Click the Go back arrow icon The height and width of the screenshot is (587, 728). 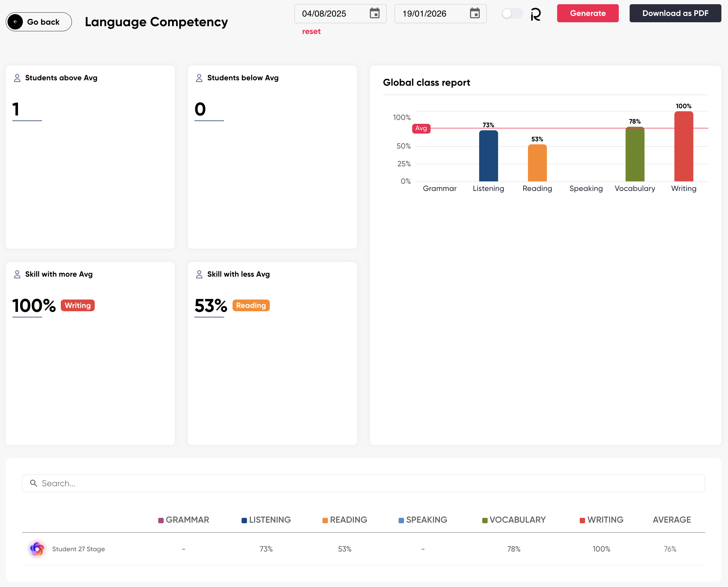pyautogui.click(x=15, y=22)
